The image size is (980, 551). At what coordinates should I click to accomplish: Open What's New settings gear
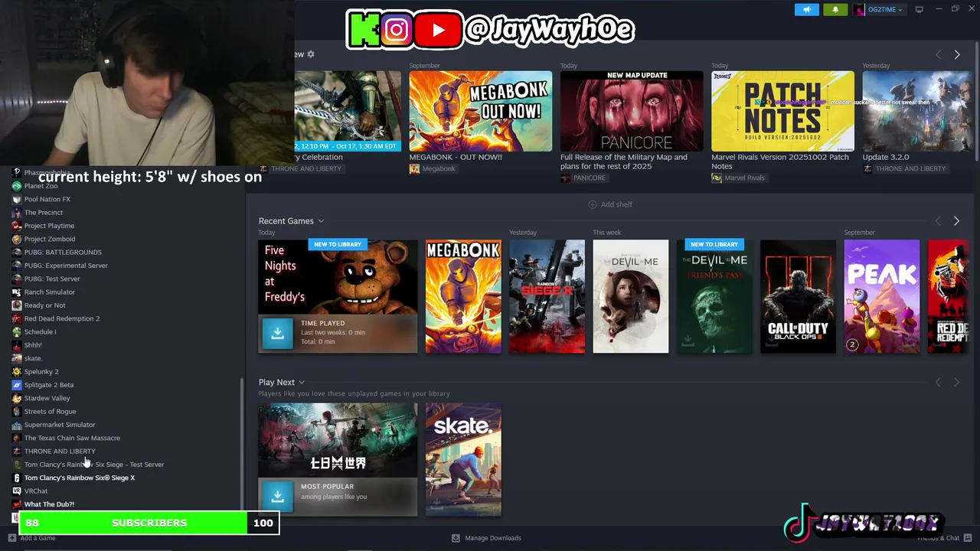click(310, 54)
